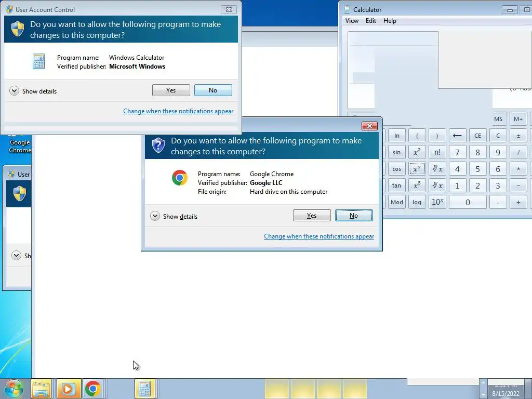Click the cos key in Calculator
Image resolution: width=532 pixels, height=399 pixels.
pyautogui.click(x=396, y=169)
